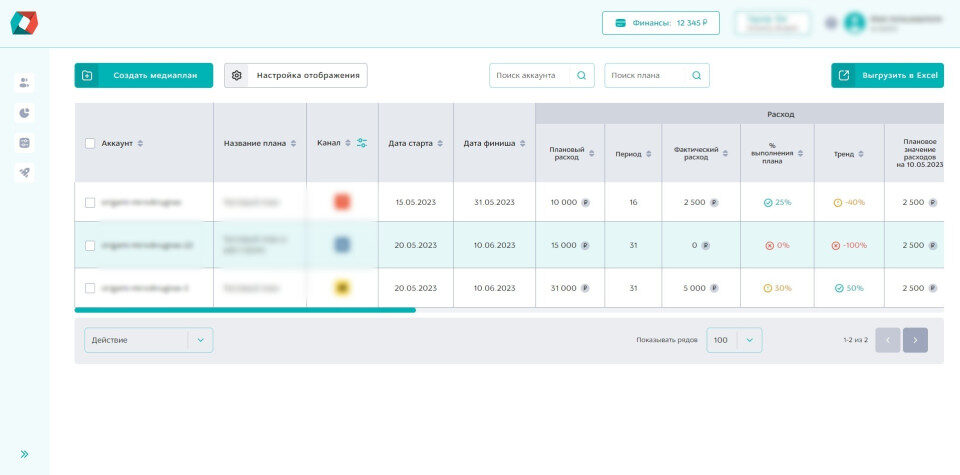Sort by the Тренд column header
The height and width of the screenshot is (475, 960).
848,154
